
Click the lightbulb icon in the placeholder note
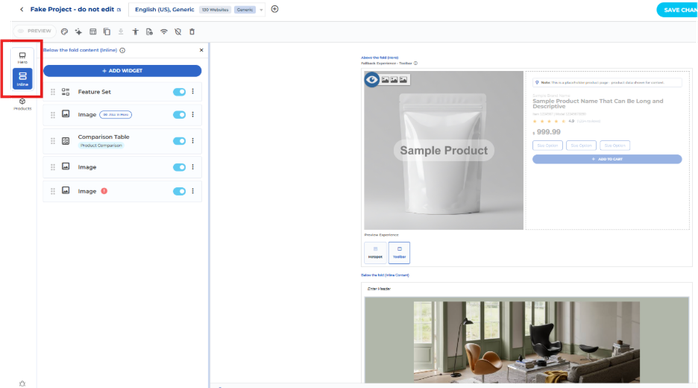[537, 82]
